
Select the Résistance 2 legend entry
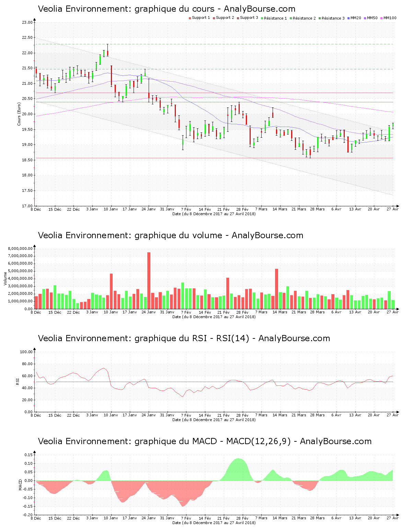(302, 18)
